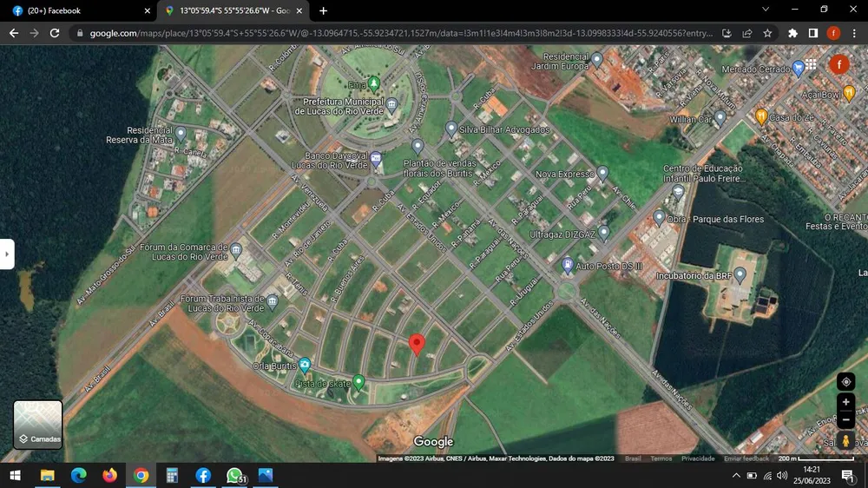This screenshot has height=488, width=868.
Task: Toggle the Chrome side panel
Action: [x=813, y=33]
